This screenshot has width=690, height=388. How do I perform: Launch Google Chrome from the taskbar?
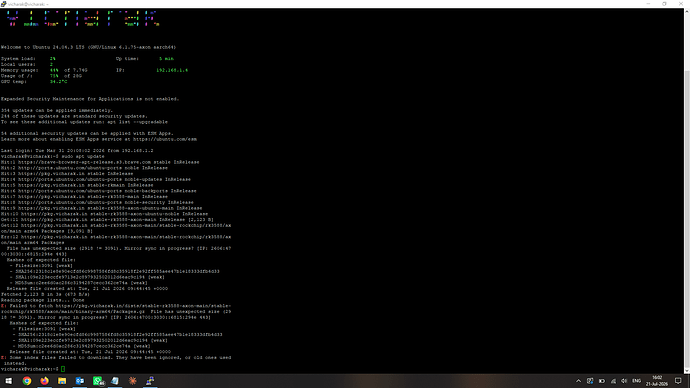tap(27, 381)
